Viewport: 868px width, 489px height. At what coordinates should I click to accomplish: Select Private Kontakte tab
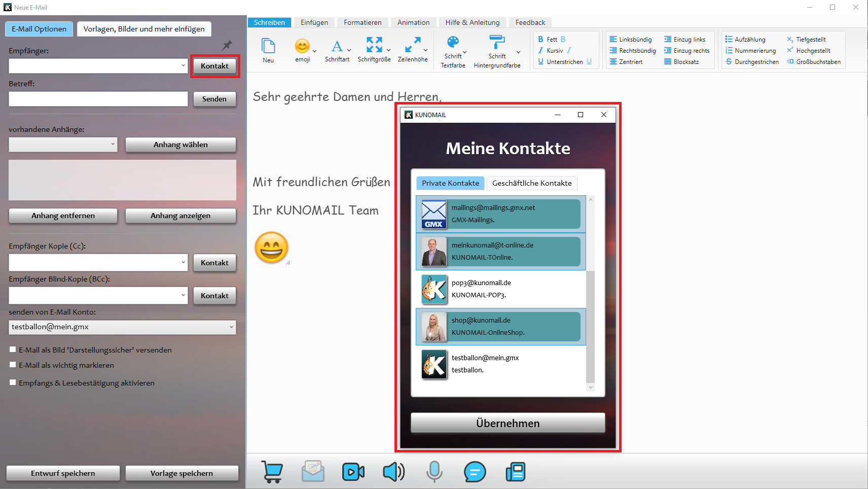click(450, 183)
